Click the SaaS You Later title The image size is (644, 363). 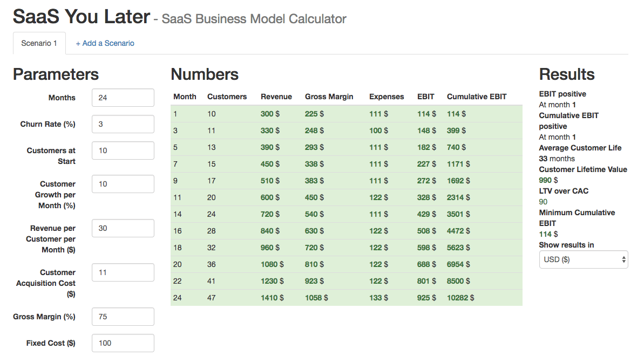point(81,17)
